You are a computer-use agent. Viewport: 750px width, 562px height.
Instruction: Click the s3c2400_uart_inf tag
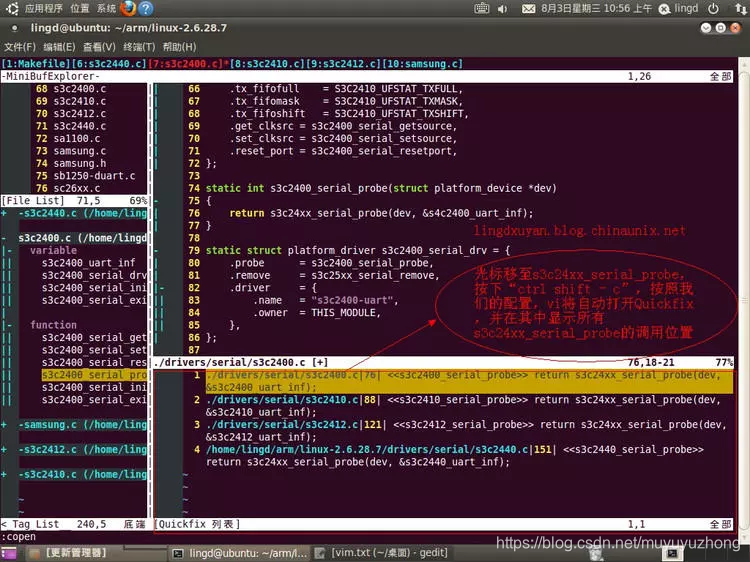coord(88,263)
